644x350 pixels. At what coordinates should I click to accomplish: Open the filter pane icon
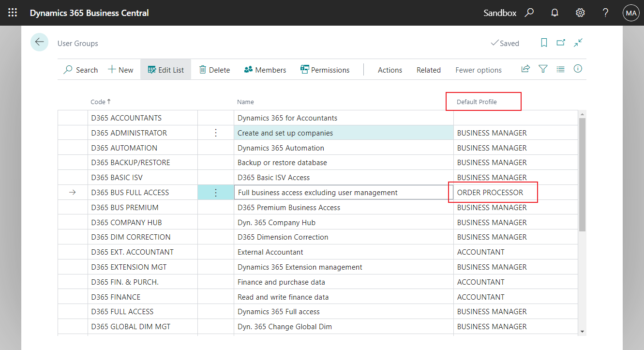click(x=543, y=69)
